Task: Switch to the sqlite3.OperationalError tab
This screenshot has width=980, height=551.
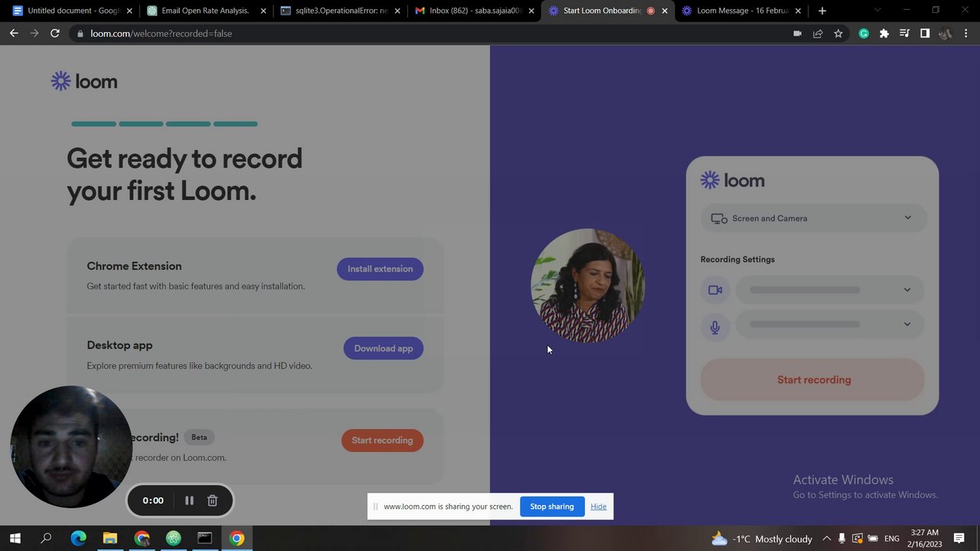Action: click(340, 11)
